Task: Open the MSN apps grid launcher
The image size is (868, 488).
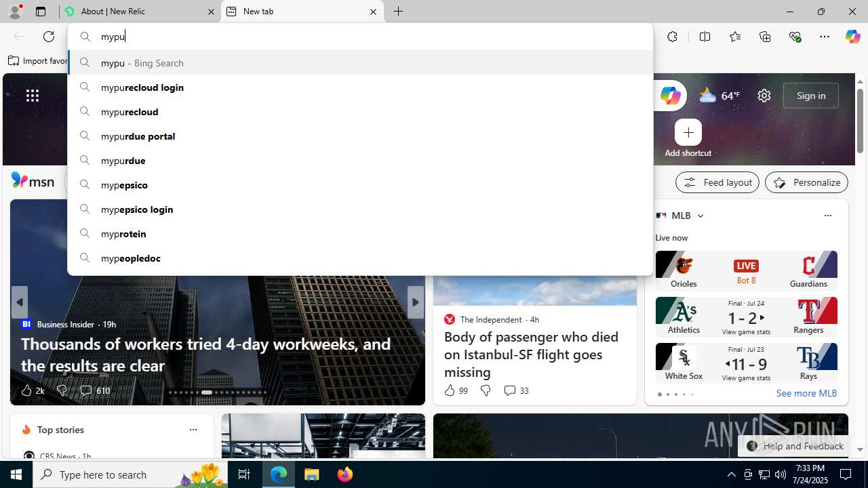Action: pyautogui.click(x=33, y=96)
